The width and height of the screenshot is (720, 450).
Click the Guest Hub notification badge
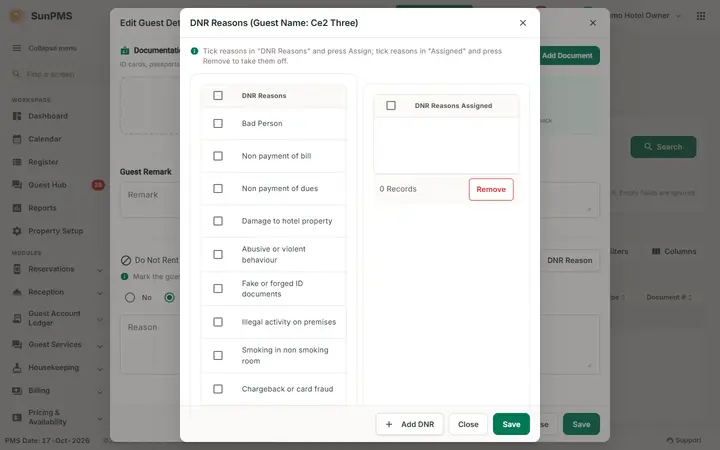98,185
